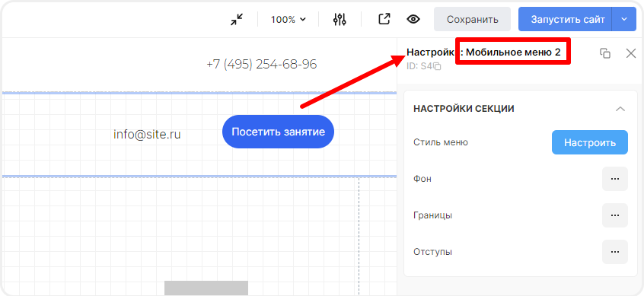This screenshot has width=644, height=296.
Task: Close the settings panel with X
Action: [x=631, y=53]
